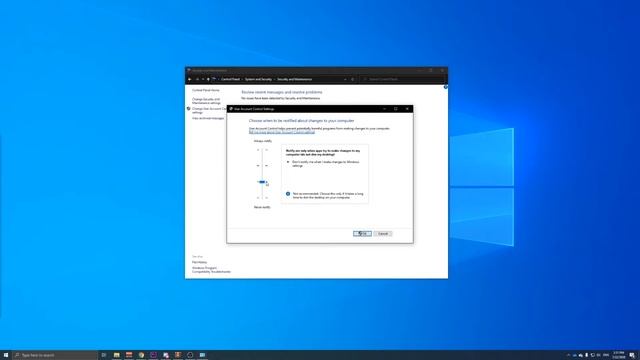Expand the address bar history dropdown
This screenshot has width=640, height=360.
coord(345,79)
